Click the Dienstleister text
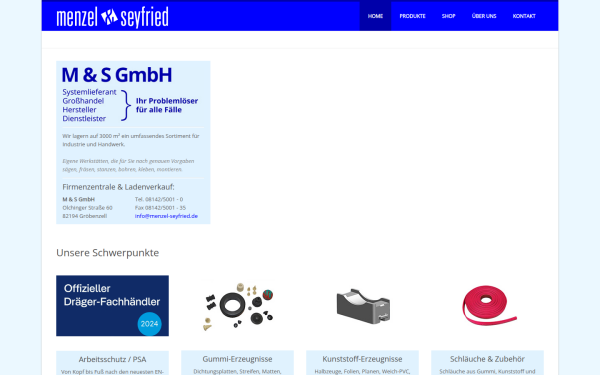The height and width of the screenshot is (375, 600). pos(84,118)
